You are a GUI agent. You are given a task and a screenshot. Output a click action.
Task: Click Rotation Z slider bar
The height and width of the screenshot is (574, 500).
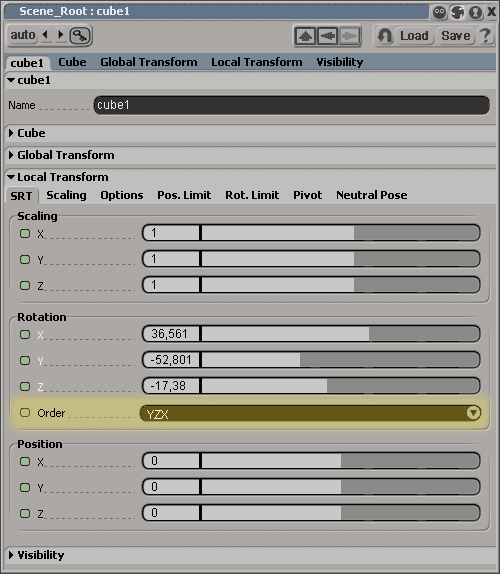point(340,386)
